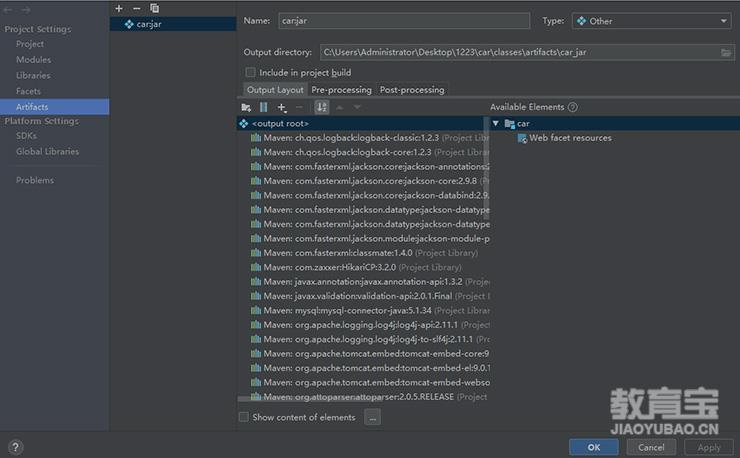Click the create archive icon in layout toolbar
The height and width of the screenshot is (458, 740).
[x=263, y=108]
